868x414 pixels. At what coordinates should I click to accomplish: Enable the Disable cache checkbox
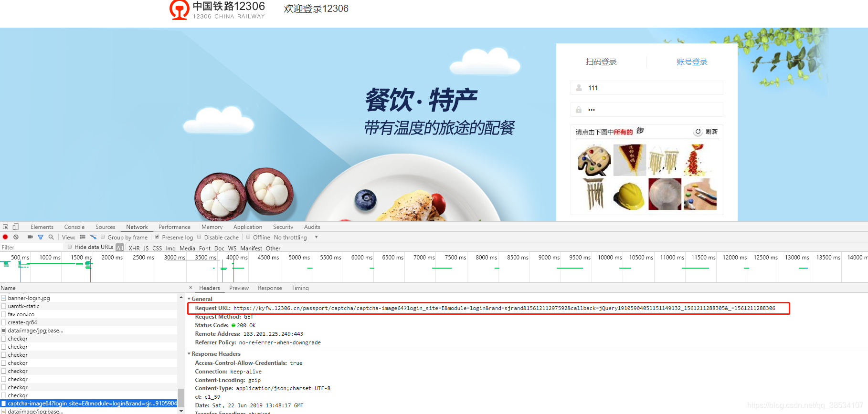point(199,237)
